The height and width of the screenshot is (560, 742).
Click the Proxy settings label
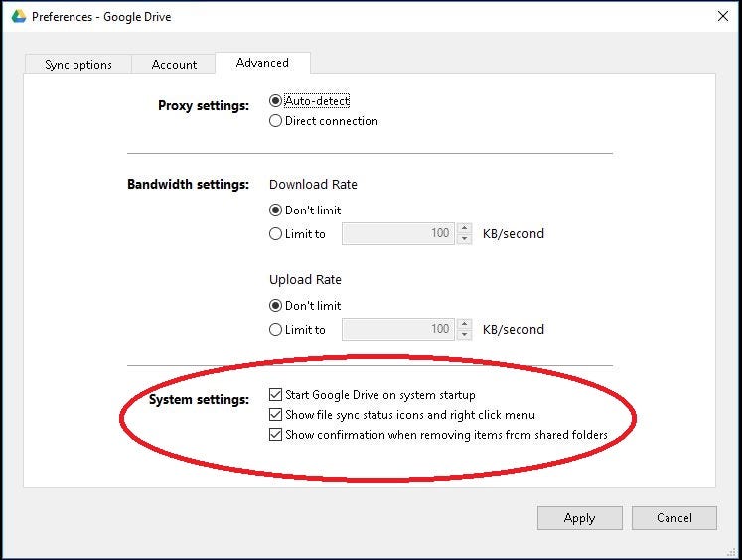204,105
